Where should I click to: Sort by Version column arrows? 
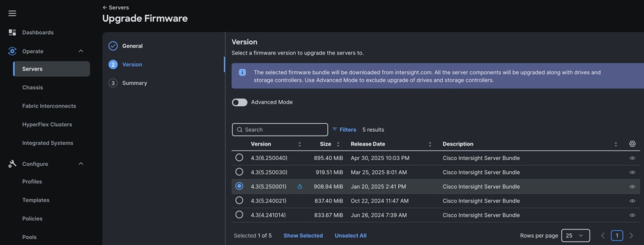(299, 144)
